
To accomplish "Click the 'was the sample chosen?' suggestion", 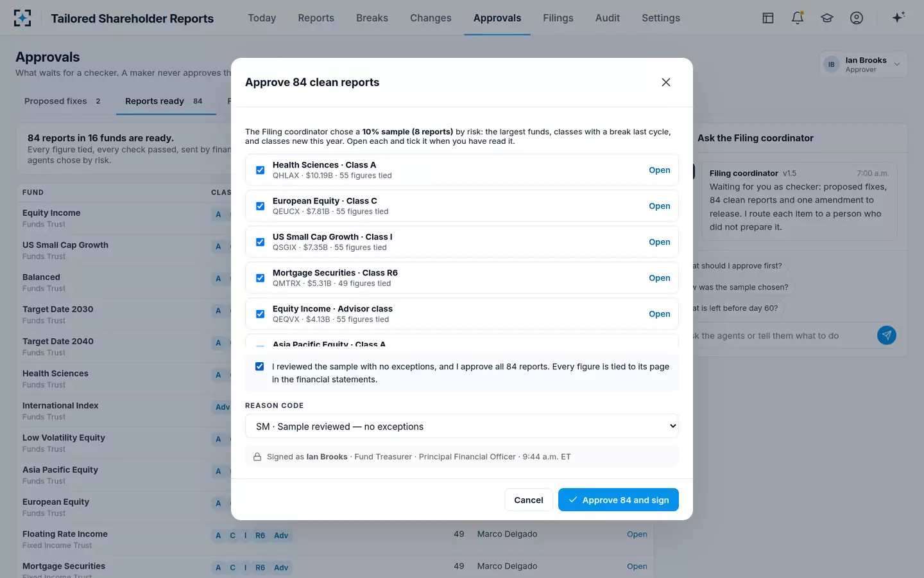I will (742, 287).
